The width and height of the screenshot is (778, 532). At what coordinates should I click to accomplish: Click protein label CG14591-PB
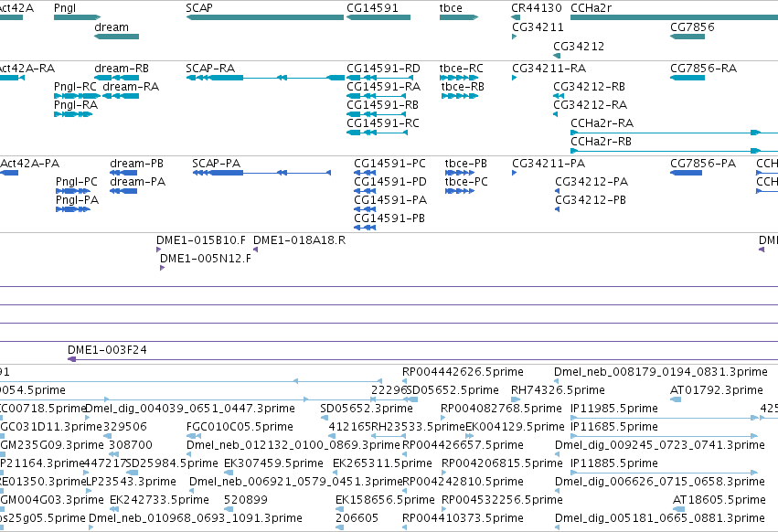(389, 218)
